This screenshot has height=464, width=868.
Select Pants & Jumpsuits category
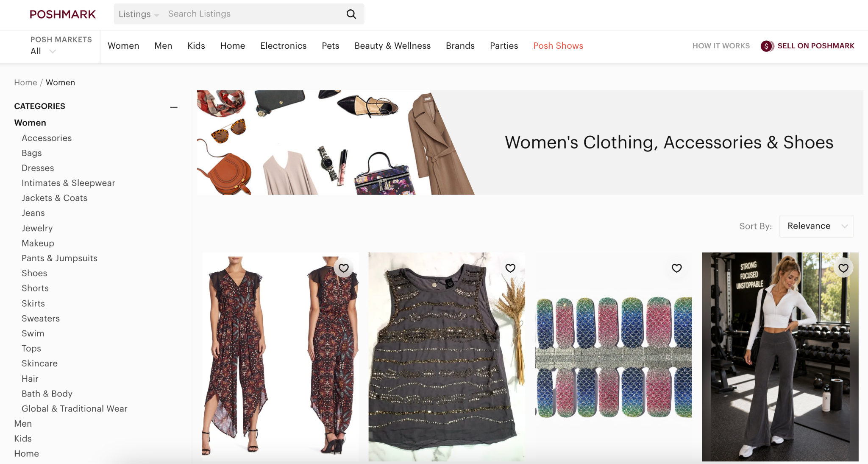[59, 258]
